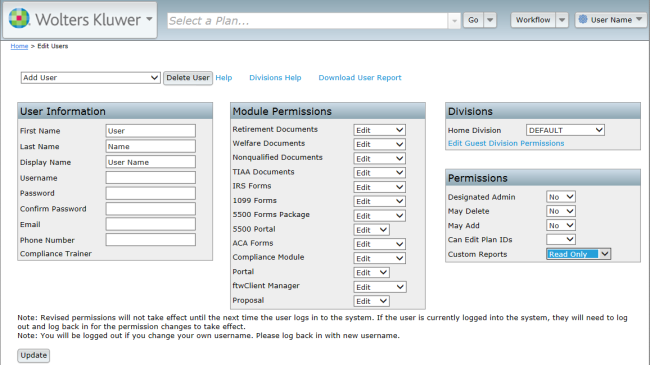The width and height of the screenshot is (650, 365).
Task: Click the Display Name field
Action: tap(150, 162)
